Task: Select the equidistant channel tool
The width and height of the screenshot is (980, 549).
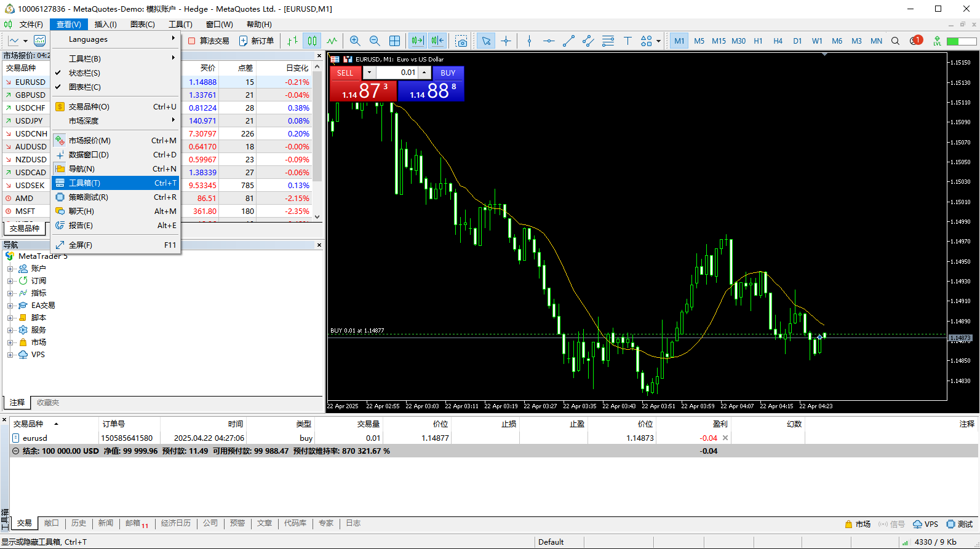Action: pyautogui.click(x=588, y=41)
